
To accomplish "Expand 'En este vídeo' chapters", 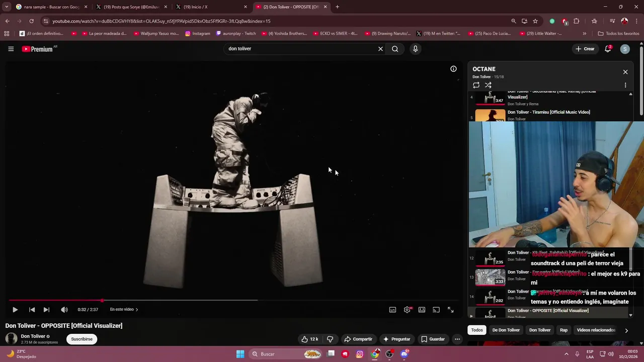I will 124,310.
